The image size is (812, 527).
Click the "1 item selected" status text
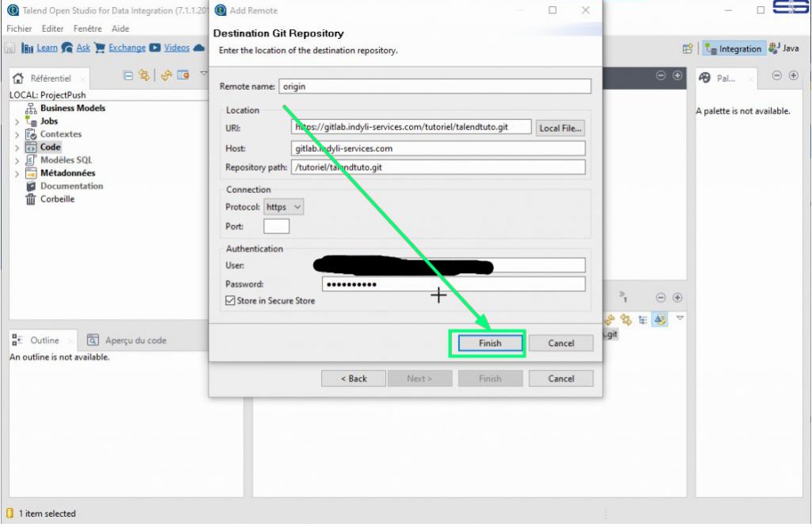[x=47, y=514]
